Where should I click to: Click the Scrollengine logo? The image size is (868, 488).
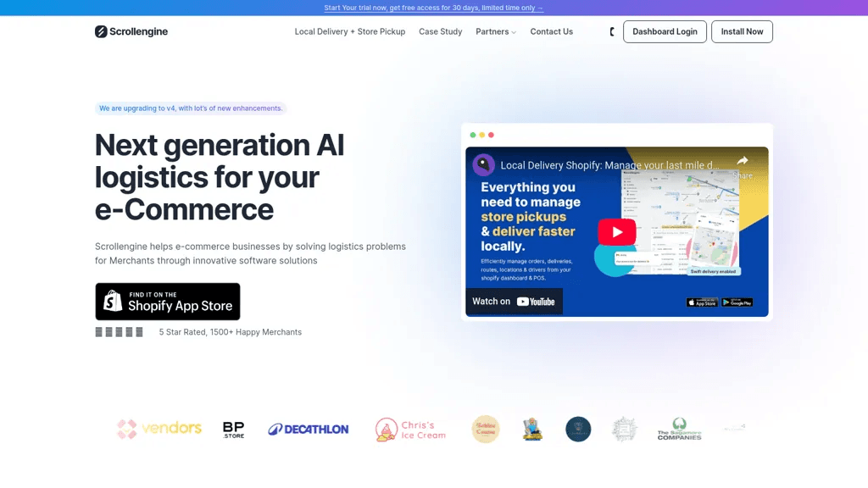click(131, 31)
